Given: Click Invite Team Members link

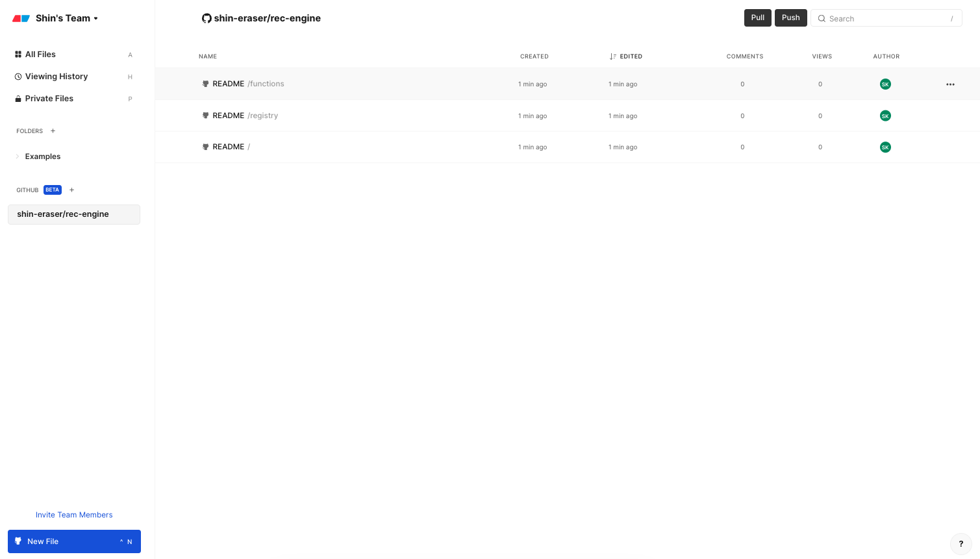Looking at the screenshot, I should click(74, 515).
